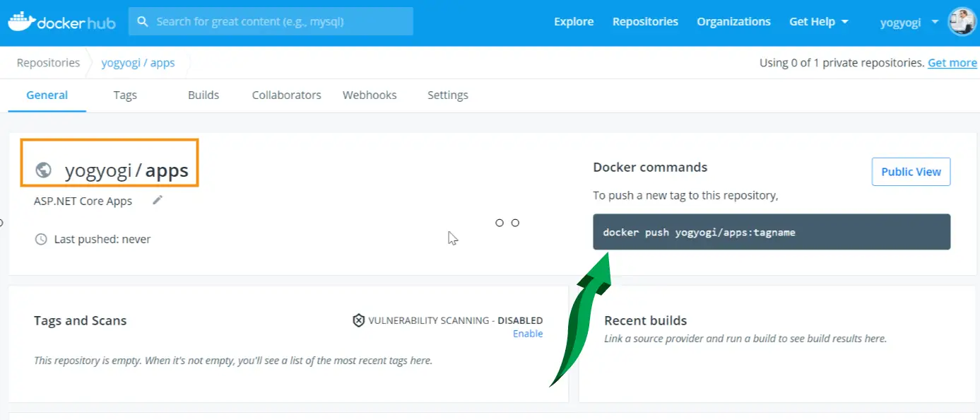Switch to the Builds tab

tap(203, 95)
